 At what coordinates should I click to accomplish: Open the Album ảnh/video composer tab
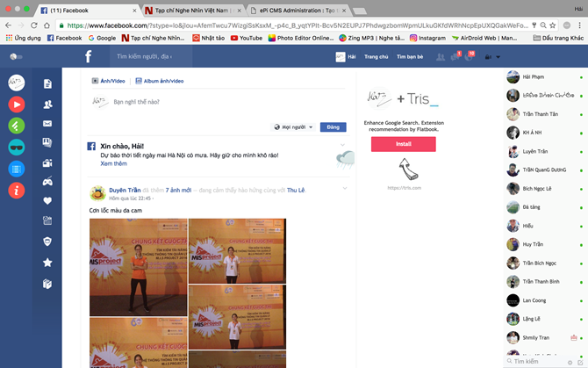160,81
